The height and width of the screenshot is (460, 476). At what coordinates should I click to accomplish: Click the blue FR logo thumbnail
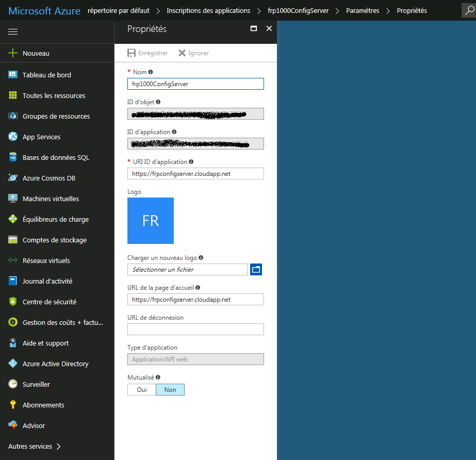click(151, 221)
